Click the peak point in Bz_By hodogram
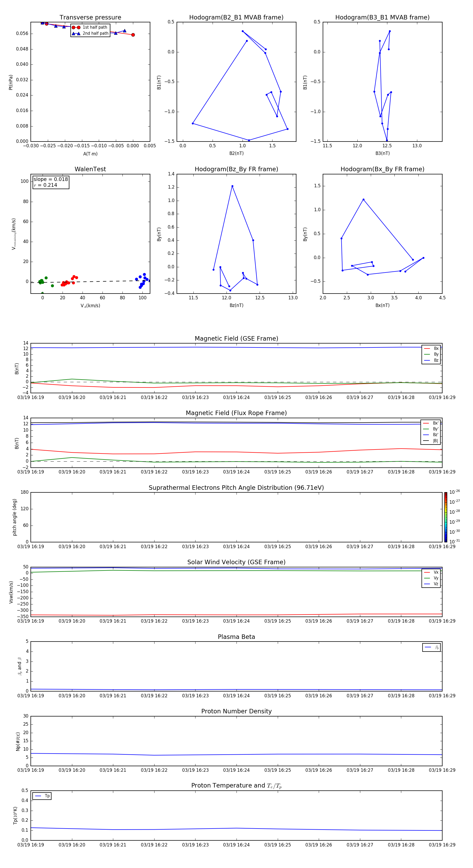The width and height of the screenshot is (473, 868). 232,186
